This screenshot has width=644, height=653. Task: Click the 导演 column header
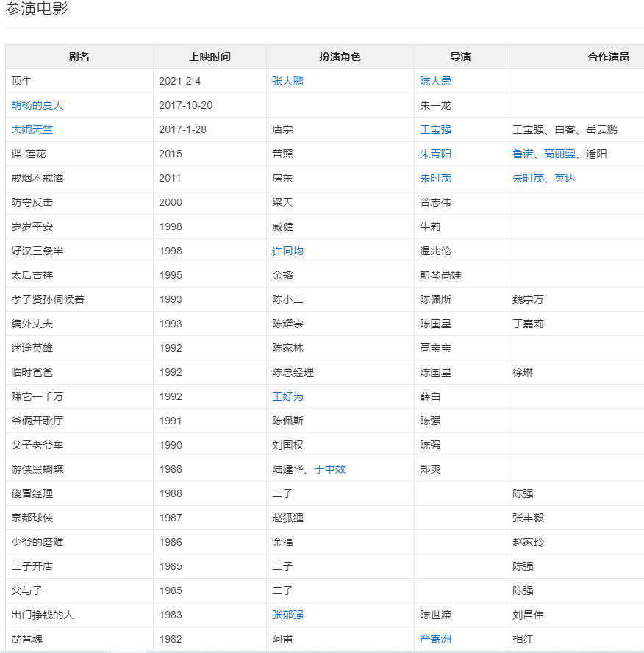click(x=460, y=57)
